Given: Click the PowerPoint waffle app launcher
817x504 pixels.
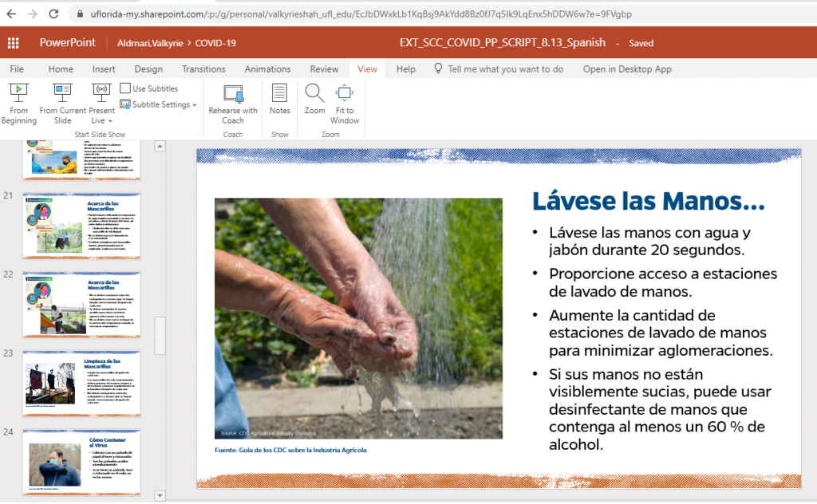Looking at the screenshot, I should pyautogui.click(x=12, y=42).
